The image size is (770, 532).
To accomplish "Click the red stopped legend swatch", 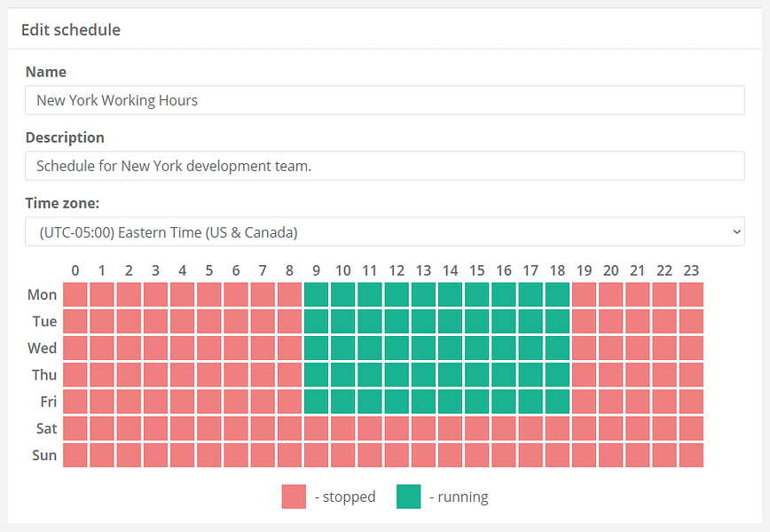I will [295, 497].
